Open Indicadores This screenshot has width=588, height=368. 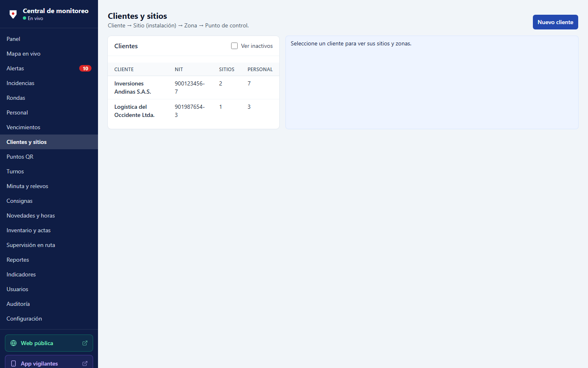click(49, 274)
